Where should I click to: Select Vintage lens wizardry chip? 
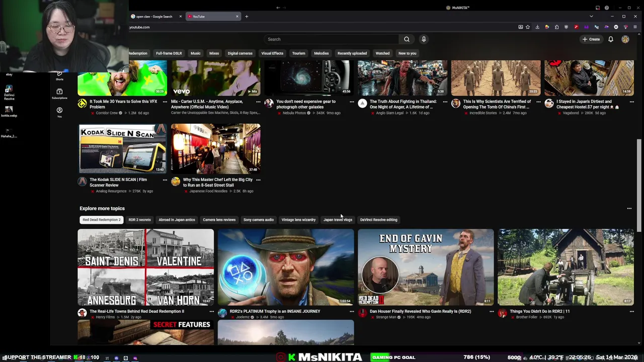click(298, 220)
